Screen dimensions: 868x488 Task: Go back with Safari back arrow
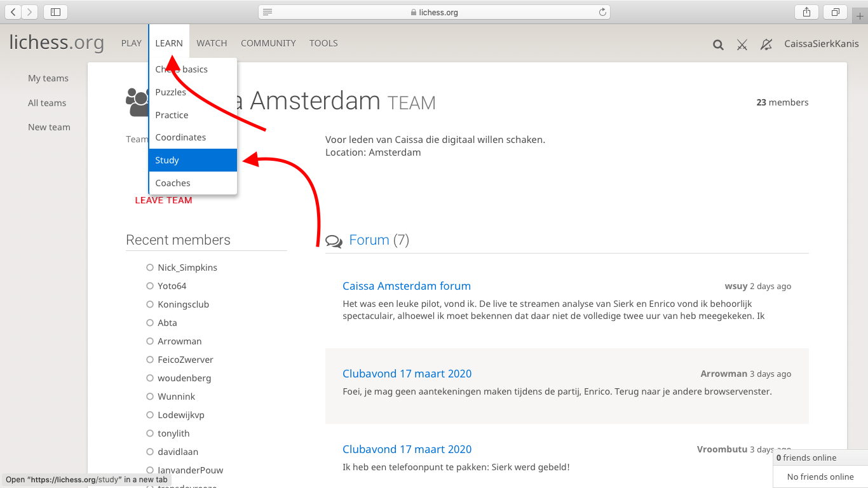pyautogui.click(x=13, y=12)
